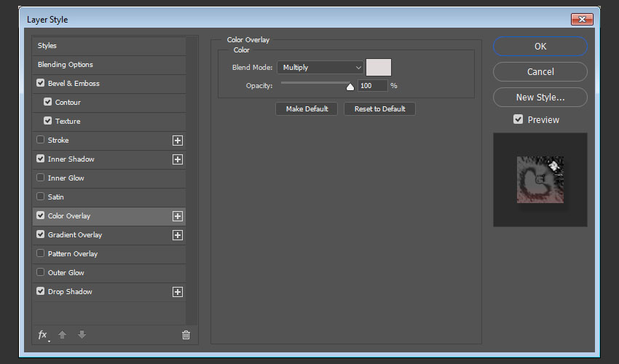
Task: Click the delete effect trash icon
Action: 186,335
